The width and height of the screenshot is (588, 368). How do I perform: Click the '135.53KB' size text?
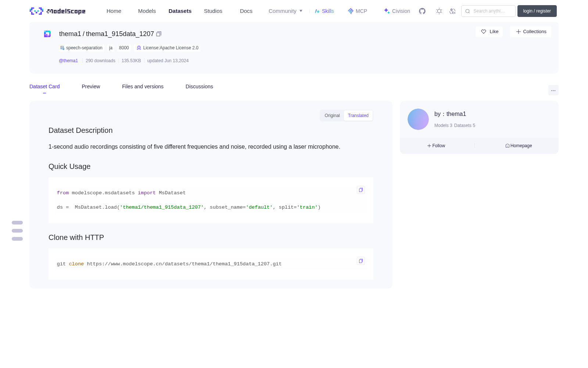click(x=131, y=61)
